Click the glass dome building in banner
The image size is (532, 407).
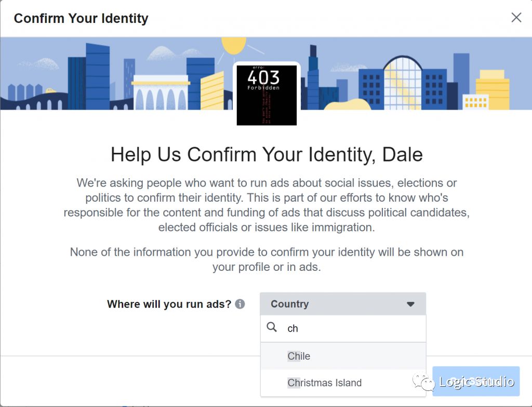[x=403, y=83]
